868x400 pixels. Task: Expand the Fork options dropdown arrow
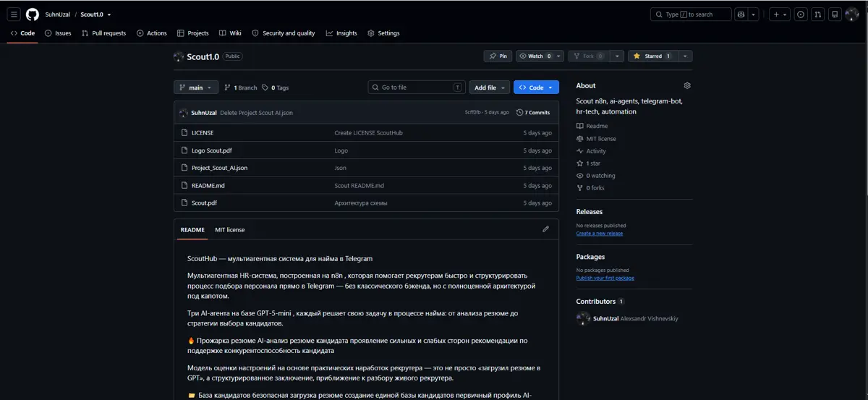(x=617, y=56)
